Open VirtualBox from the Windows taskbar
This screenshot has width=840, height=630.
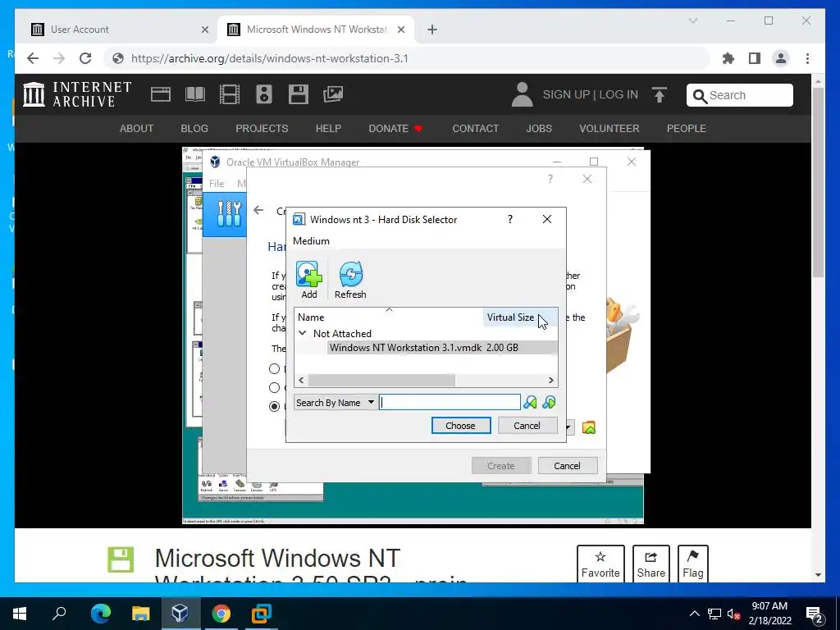click(x=180, y=612)
